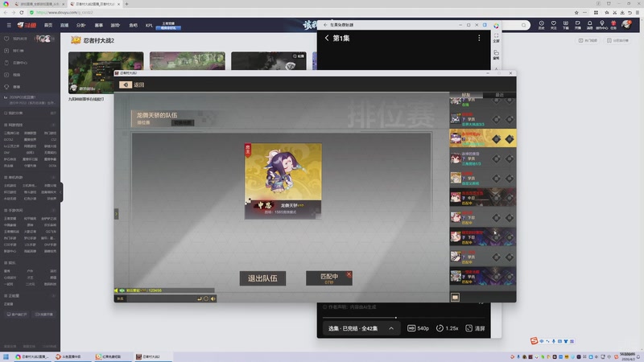Click the Douyu logo
The width and height of the screenshot is (644, 362).
(27, 25)
